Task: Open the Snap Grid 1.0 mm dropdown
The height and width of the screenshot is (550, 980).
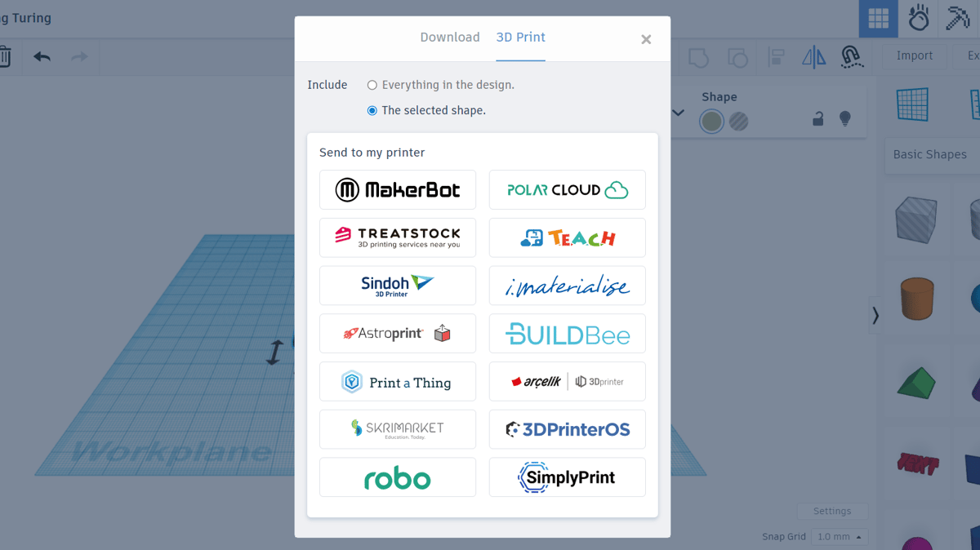Action: pyautogui.click(x=839, y=536)
